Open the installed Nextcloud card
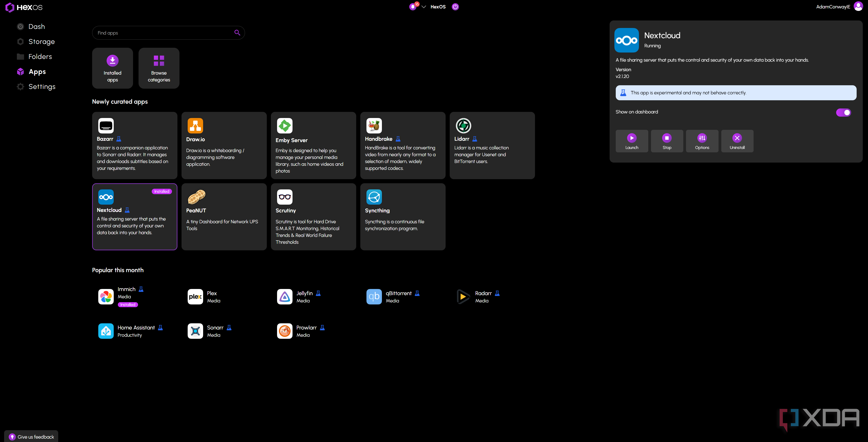This screenshot has width=868, height=442. click(x=134, y=217)
